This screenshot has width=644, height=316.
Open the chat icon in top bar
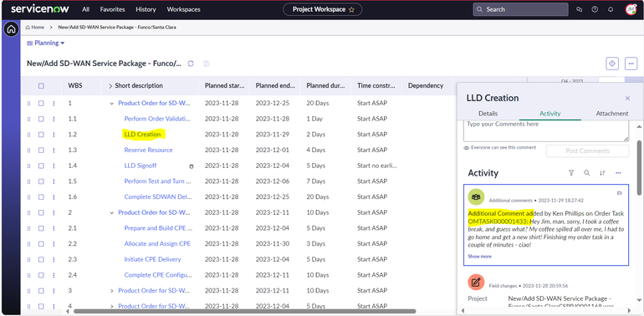(x=580, y=9)
